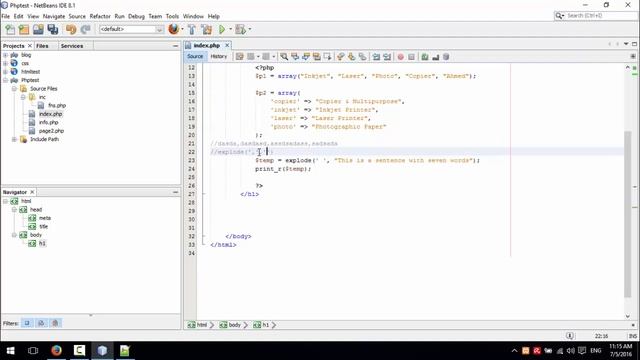Click the Clean and Build icon
The width and height of the screenshot is (640, 360).
click(x=207, y=29)
